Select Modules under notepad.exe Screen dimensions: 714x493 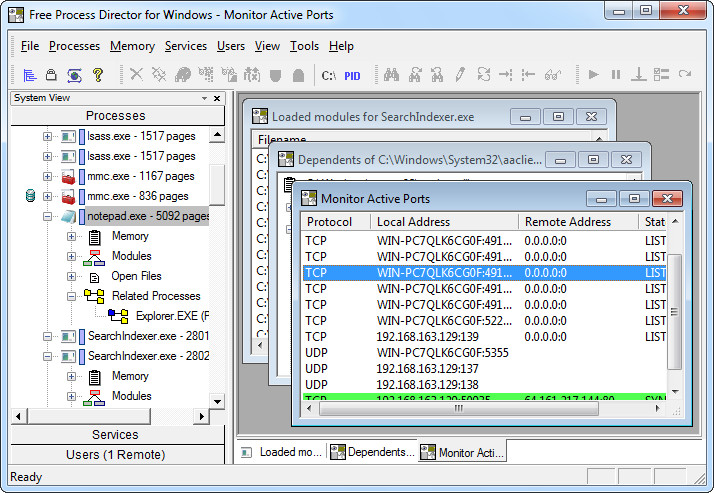(x=132, y=256)
